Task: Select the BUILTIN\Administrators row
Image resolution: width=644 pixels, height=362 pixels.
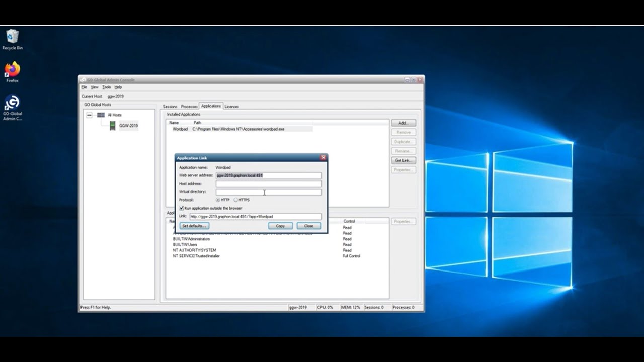Action: [191, 239]
